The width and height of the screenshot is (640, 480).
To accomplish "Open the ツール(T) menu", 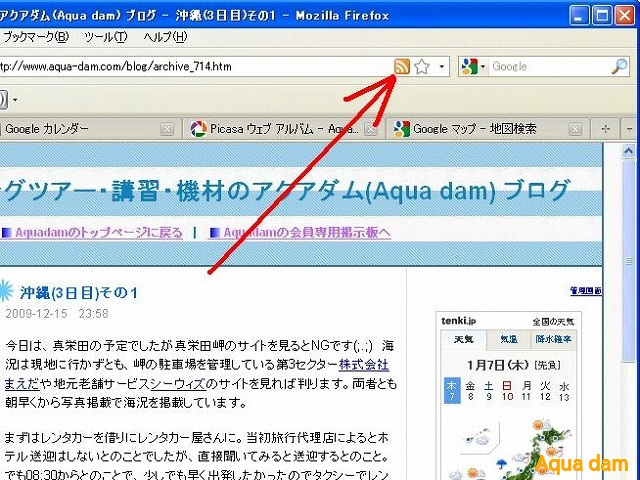I will click(x=106, y=37).
